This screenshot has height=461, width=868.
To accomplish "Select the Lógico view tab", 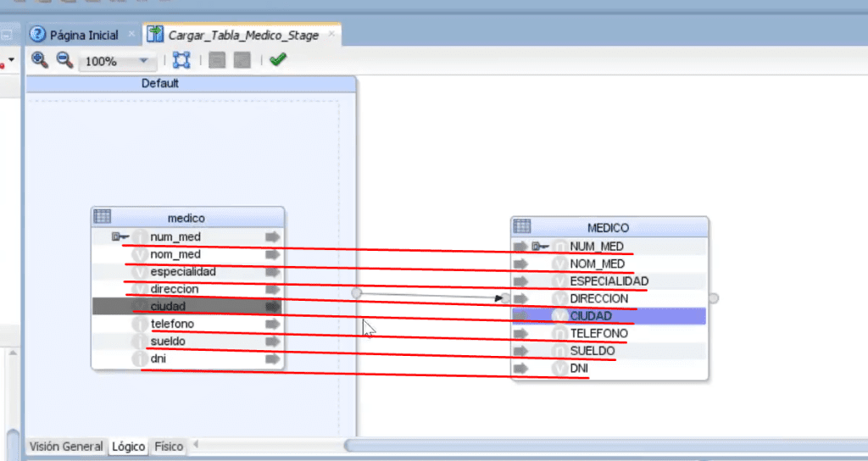I will (129, 446).
